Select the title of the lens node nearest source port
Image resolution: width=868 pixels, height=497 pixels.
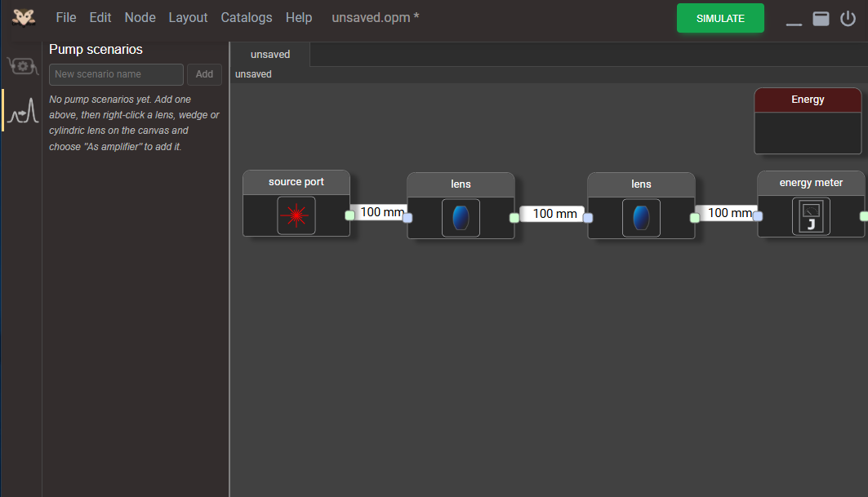[461, 184]
